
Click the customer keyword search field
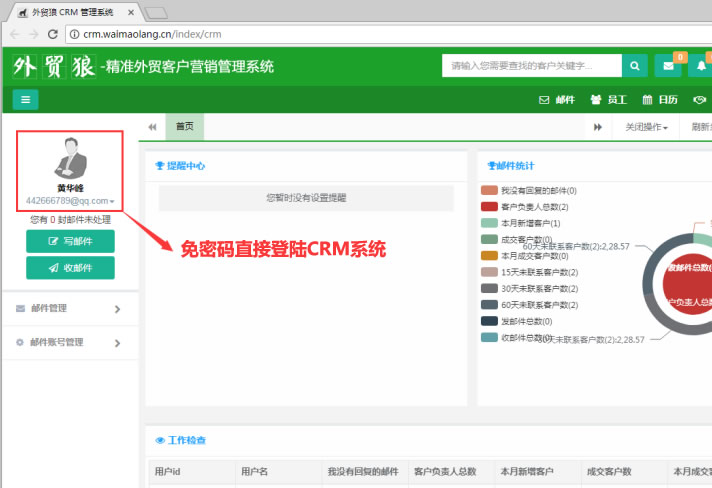(x=531, y=66)
